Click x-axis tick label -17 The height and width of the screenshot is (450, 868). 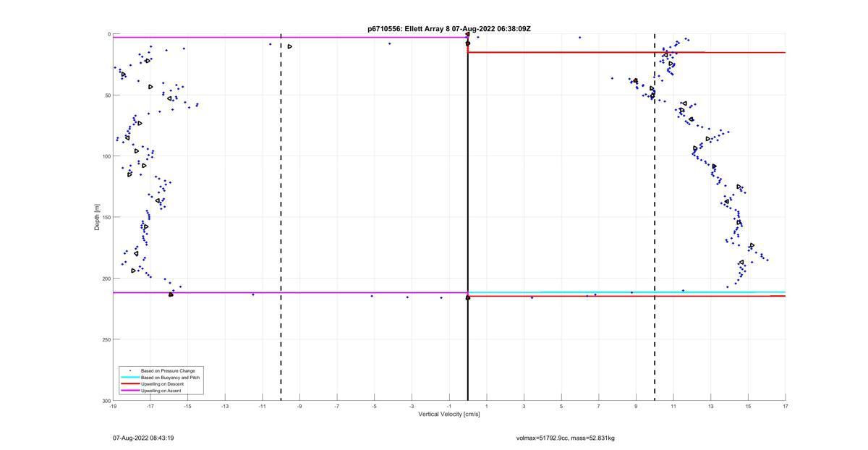pos(150,407)
